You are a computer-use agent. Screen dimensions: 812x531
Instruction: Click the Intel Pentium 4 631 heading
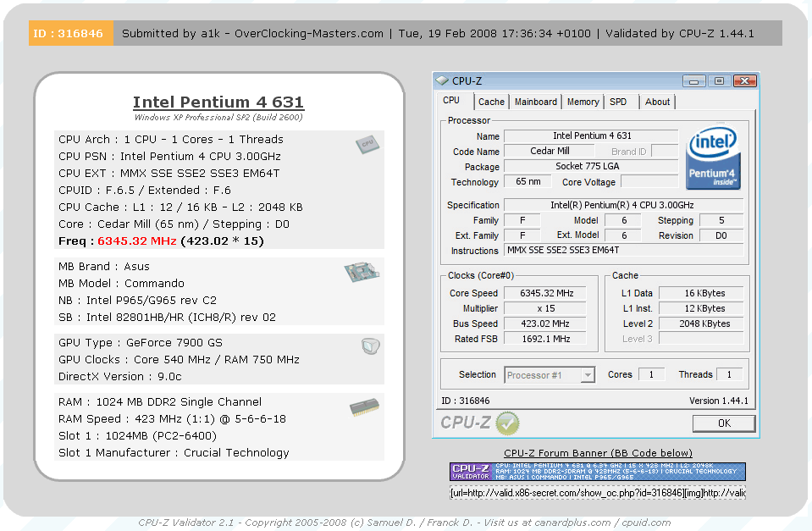tap(218, 102)
